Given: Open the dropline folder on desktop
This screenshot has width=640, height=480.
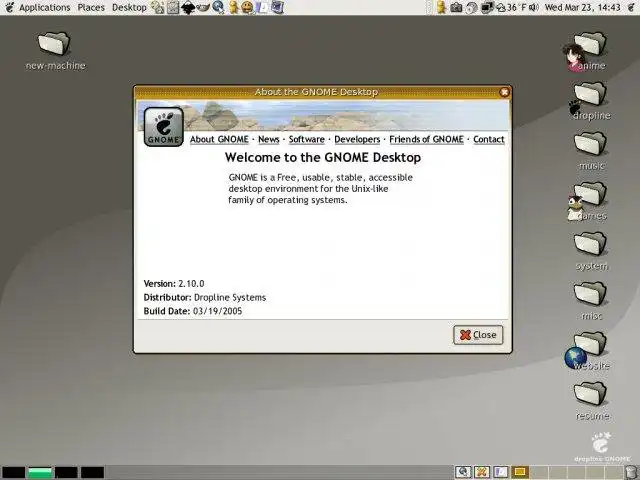Looking at the screenshot, I should tap(590, 100).
